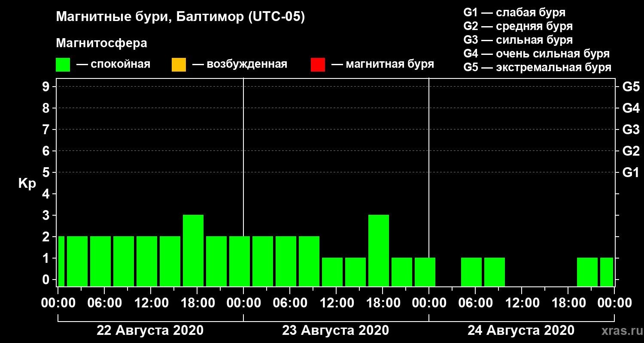Click the right-axis 'G1' tick label
644x343 pixels.
pyautogui.click(x=631, y=172)
